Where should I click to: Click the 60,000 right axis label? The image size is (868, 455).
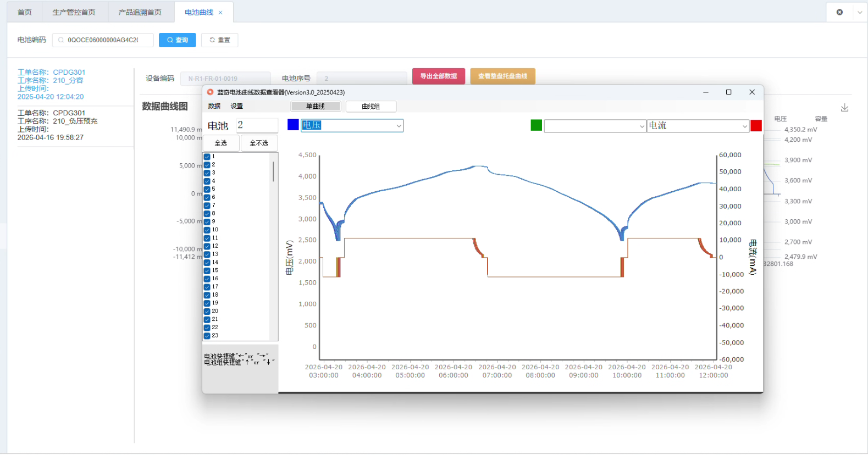click(730, 155)
